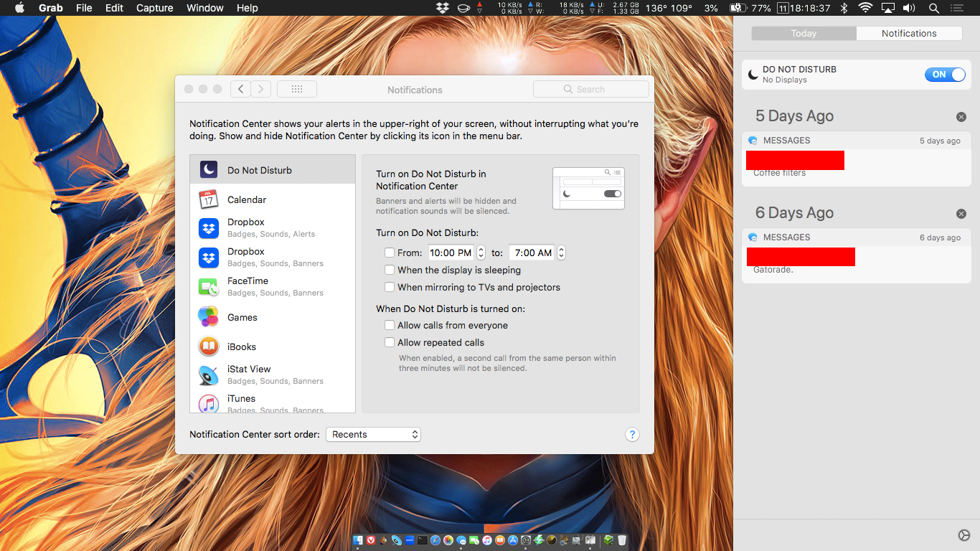Screen dimensions: 980x551
Task: Enable Allow calls from everyone
Action: point(390,325)
